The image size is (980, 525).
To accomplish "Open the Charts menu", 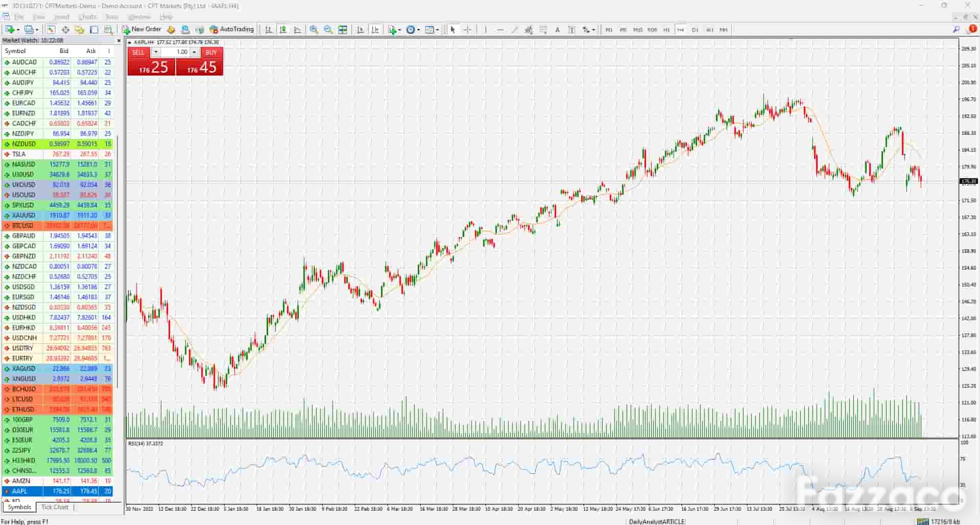I will (x=87, y=17).
